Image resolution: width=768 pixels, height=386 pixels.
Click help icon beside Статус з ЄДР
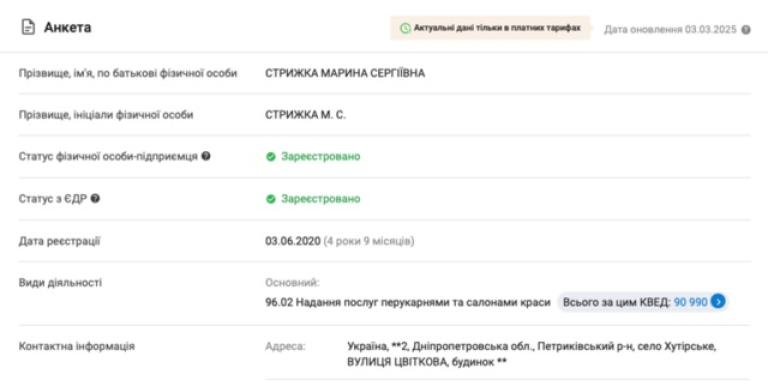click(x=96, y=198)
